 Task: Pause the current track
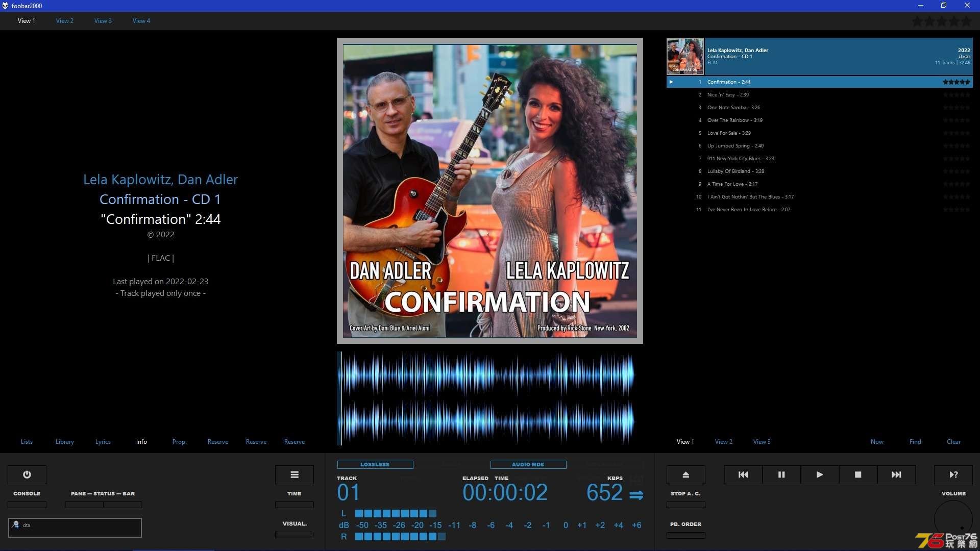(781, 474)
